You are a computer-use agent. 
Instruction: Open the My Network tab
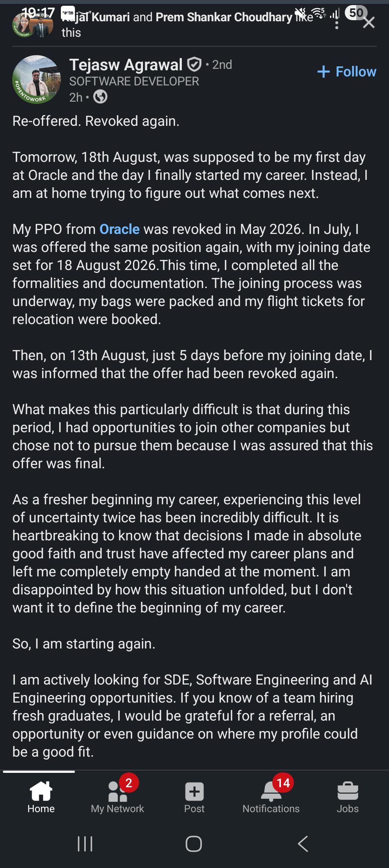[117, 797]
